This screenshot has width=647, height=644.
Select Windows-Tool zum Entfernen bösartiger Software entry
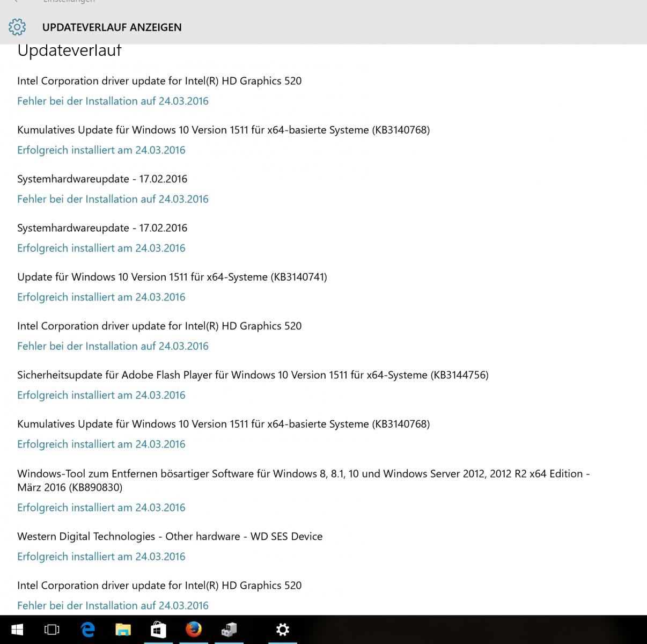pyautogui.click(x=303, y=480)
